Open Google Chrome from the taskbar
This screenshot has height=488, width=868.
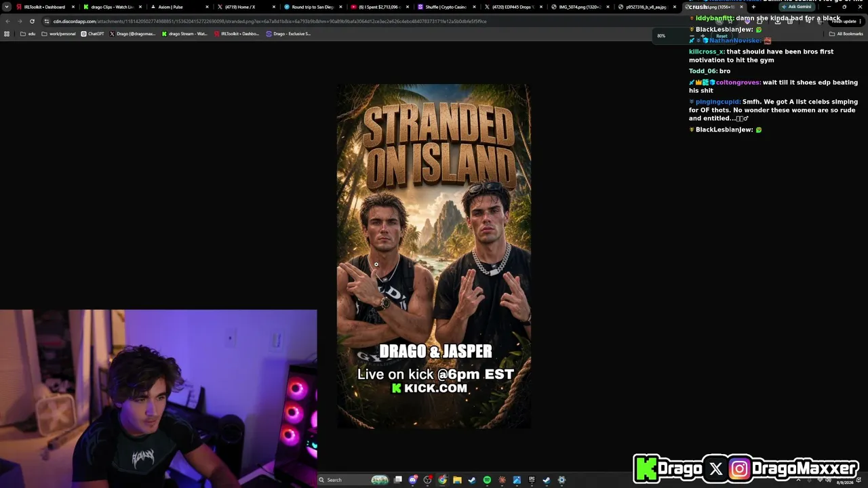click(443, 480)
